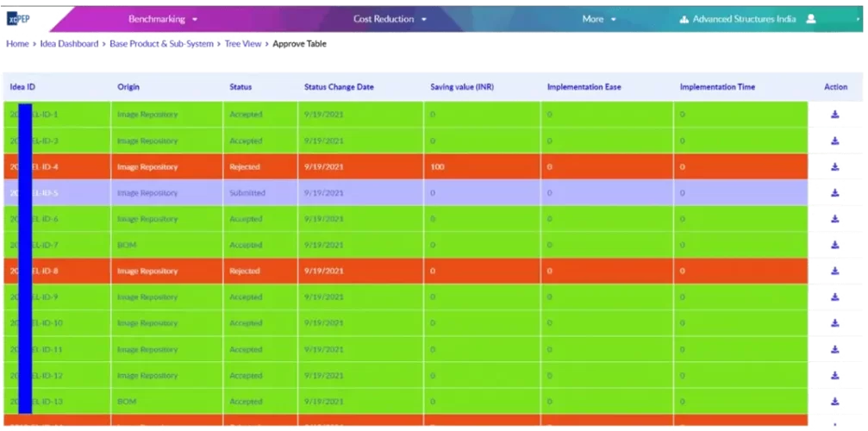Sort by the Idea ID column header
The height and width of the screenshot is (431, 868).
coord(22,87)
